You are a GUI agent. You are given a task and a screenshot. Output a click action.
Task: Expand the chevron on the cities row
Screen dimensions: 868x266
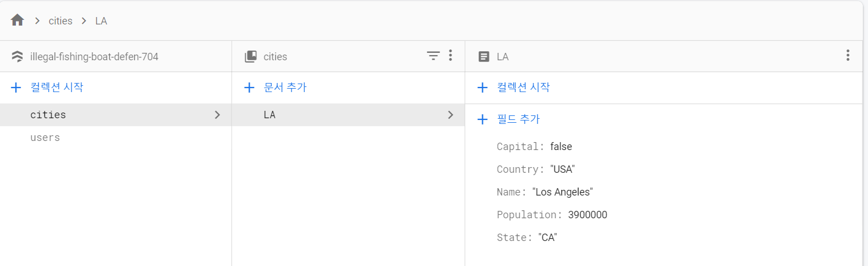[x=217, y=115]
